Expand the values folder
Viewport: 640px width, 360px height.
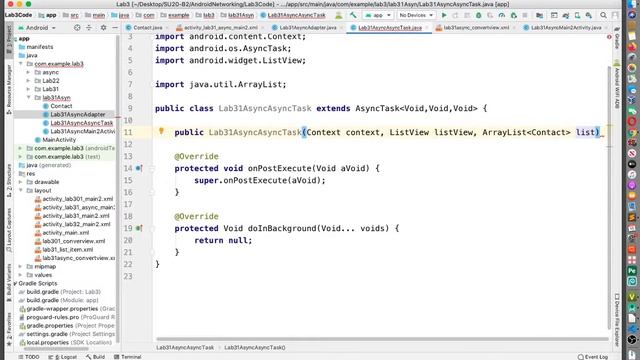click(21, 275)
